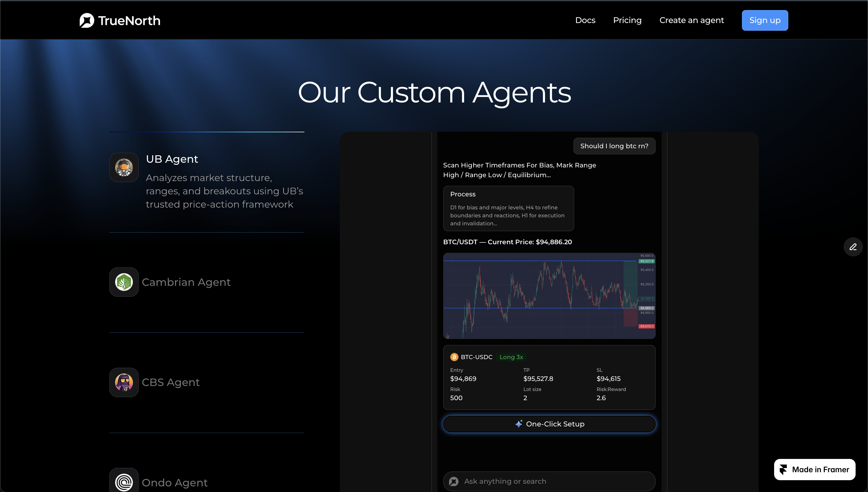Select the CBS Agent avatar icon
This screenshot has height=492, width=868.
pos(124,382)
